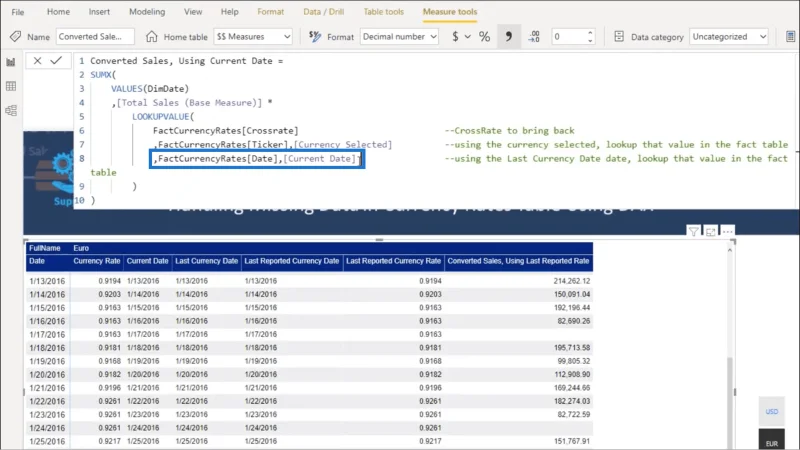Select the EUR currency slicer button

[x=771, y=439]
